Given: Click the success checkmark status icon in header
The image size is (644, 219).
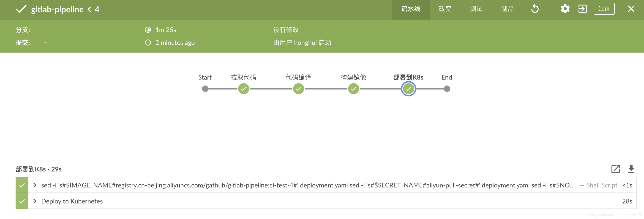Looking at the screenshot, I should (x=21, y=9).
